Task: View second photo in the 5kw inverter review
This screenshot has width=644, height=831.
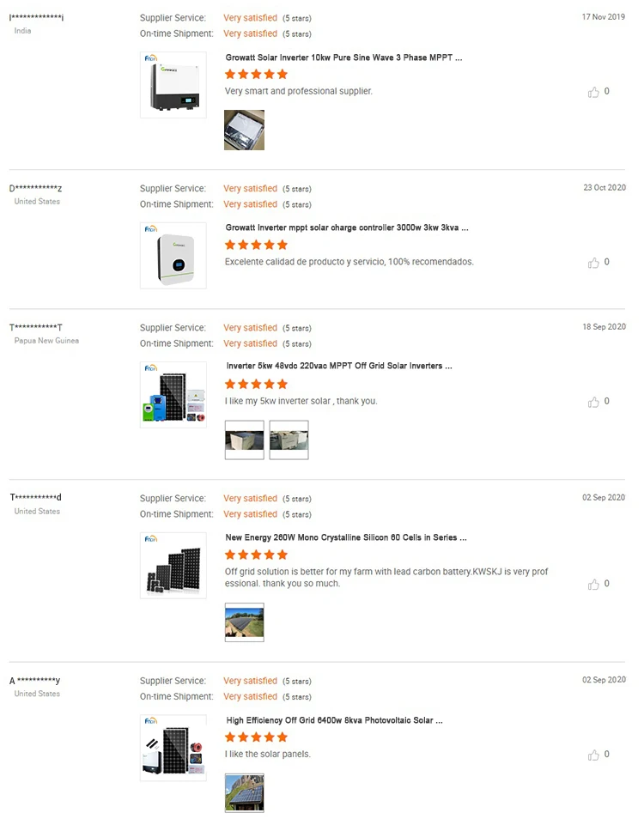Action: pyautogui.click(x=289, y=440)
